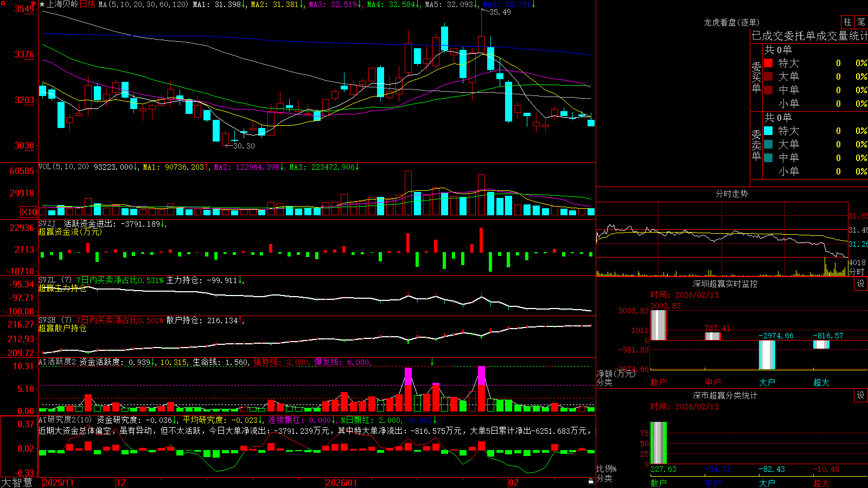
Task: Click the 深圳超赢实时监控 panel title
Action: [725, 284]
